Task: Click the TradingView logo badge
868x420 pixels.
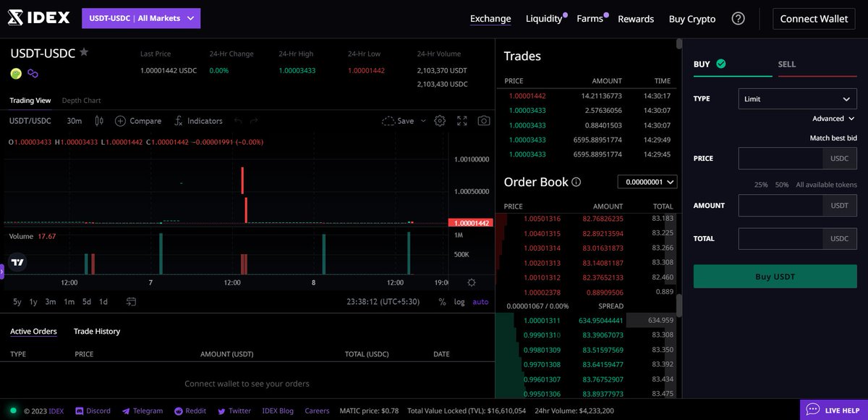Action: pyautogui.click(x=18, y=262)
